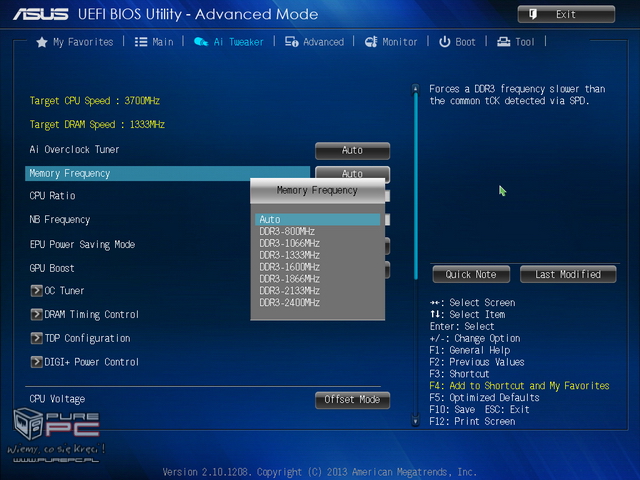
Task: Select the Memory Frequency row
Action: click(167, 173)
